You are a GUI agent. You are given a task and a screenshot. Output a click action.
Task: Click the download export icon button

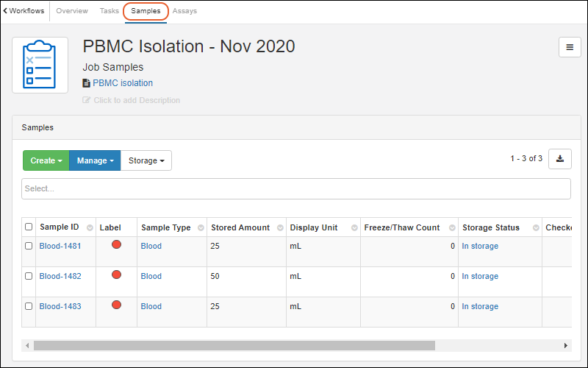point(560,159)
